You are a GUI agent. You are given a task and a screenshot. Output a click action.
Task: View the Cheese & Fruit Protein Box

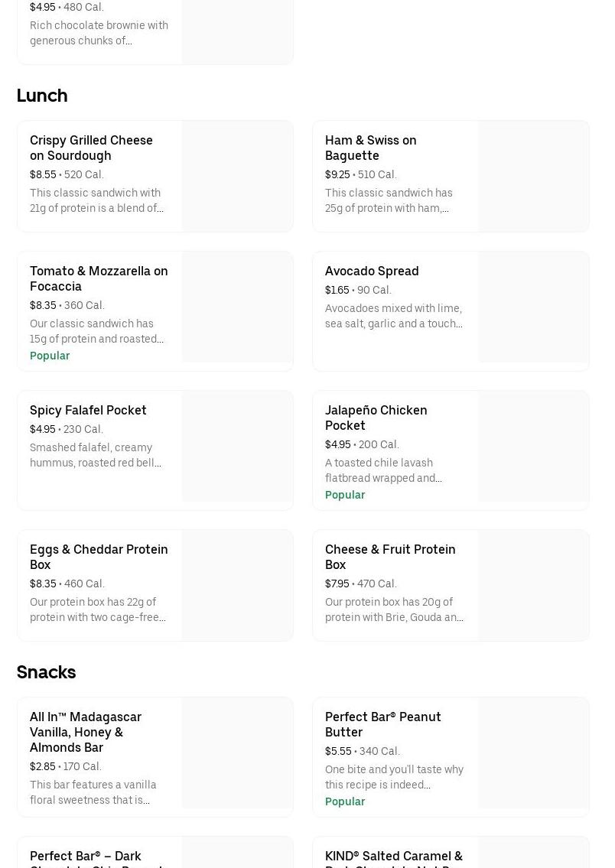tap(395, 585)
